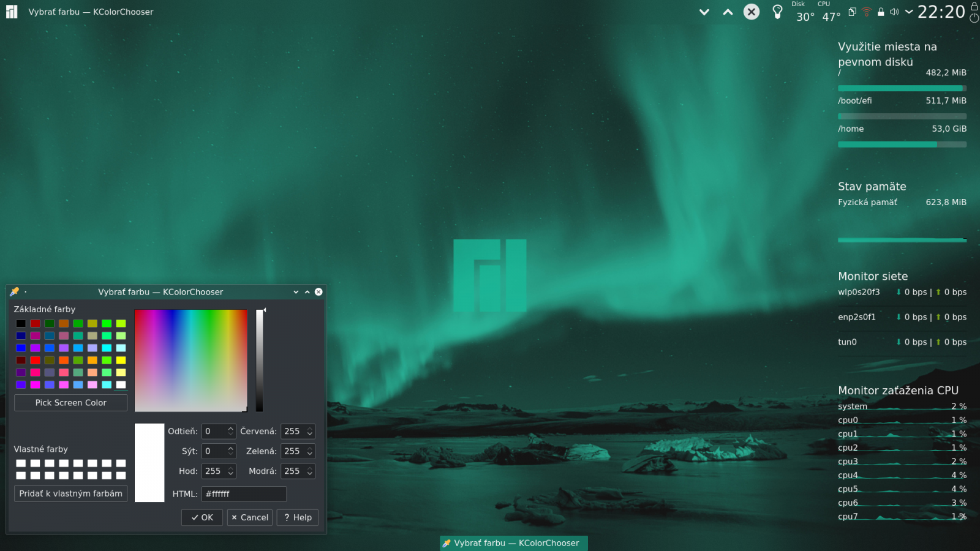
Task: Toggle the presentation-mode lightbulb in the tray
Action: (x=777, y=12)
